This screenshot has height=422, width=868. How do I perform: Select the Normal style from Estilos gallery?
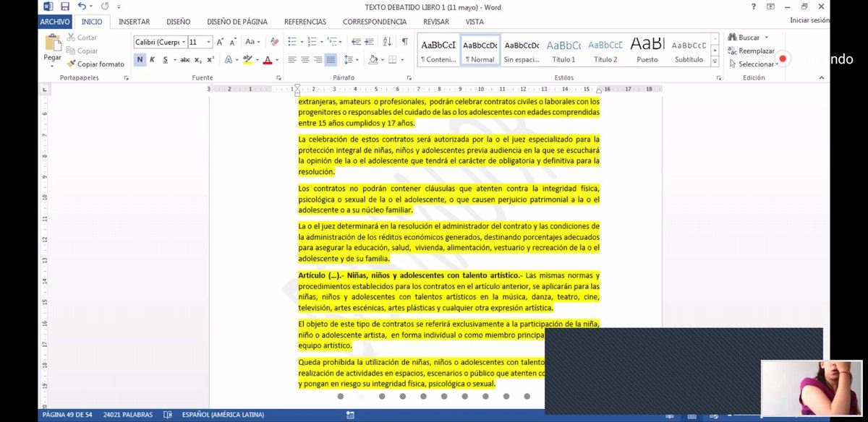(480, 51)
